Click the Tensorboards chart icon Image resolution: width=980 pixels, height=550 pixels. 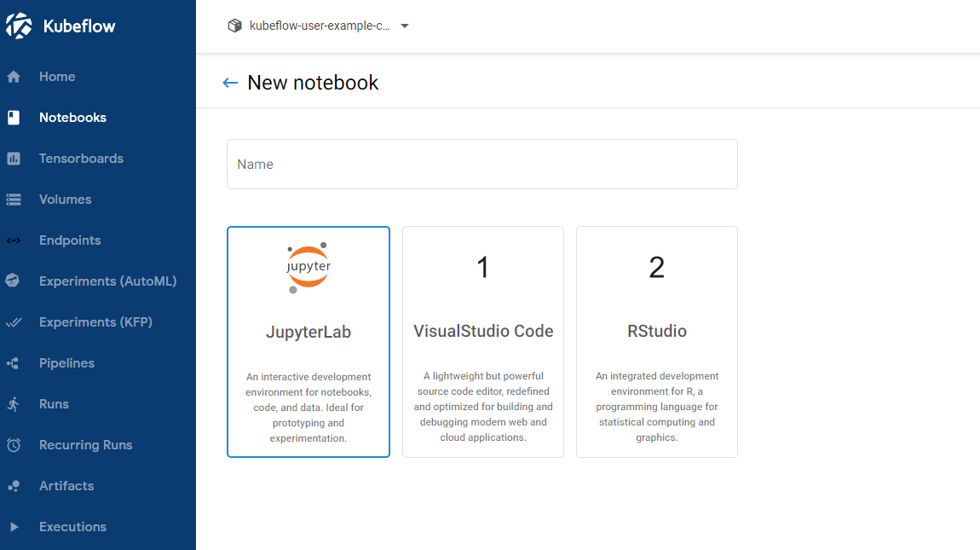[14, 159]
